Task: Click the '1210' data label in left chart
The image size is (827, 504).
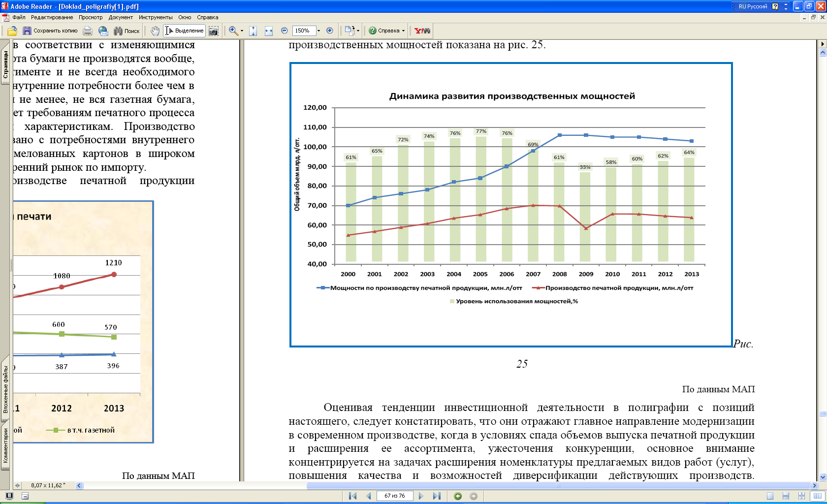Action: point(113,263)
